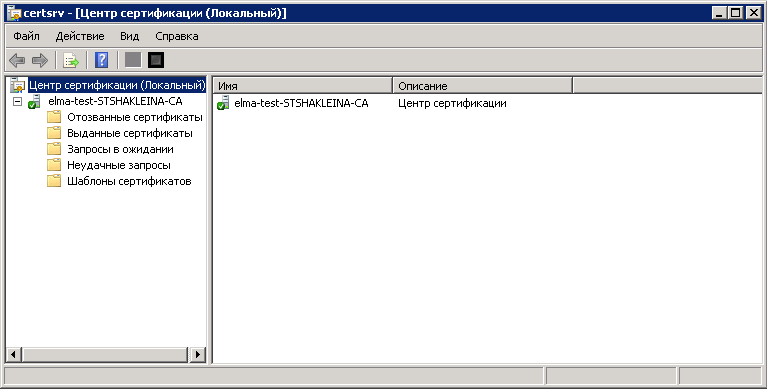Click the Forward arrow toolbar icon
This screenshot has width=767, height=389.
click(x=40, y=61)
